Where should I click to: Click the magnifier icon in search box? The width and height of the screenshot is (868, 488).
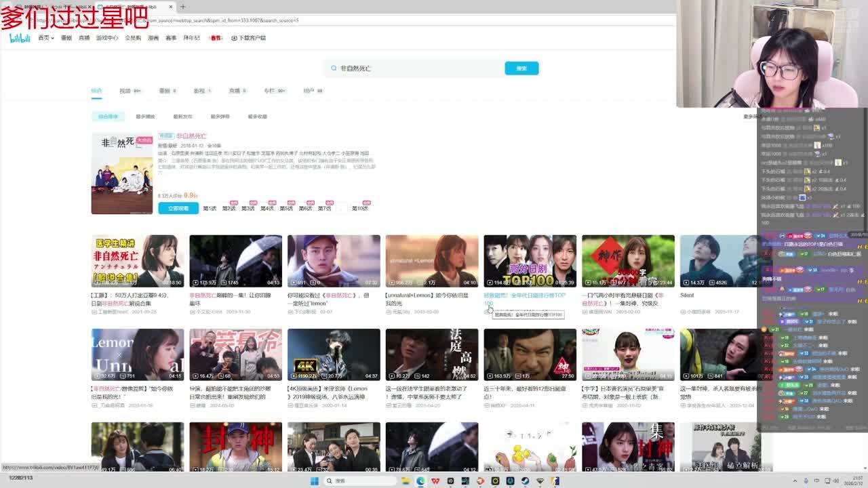[x=334, y=68]
